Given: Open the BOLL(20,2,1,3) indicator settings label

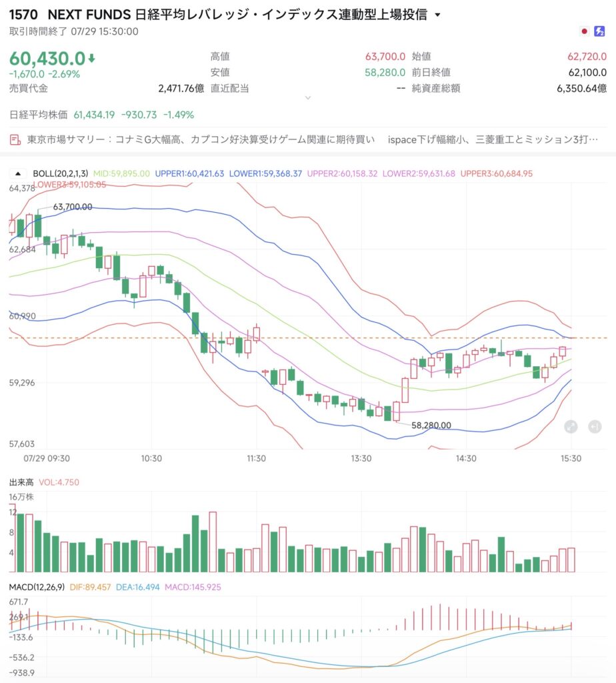Looking at the screenshot, I should (x=61, y=173).
